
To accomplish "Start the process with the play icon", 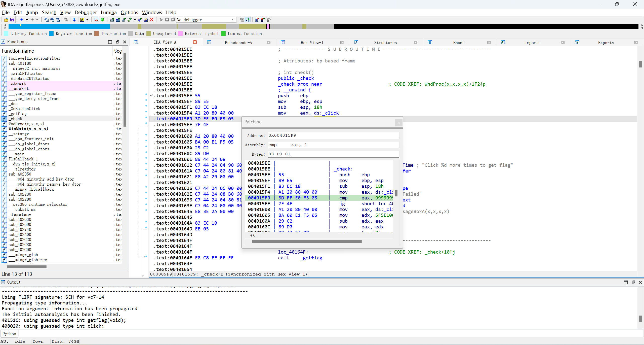I will pyautogui.click(x=161, y=20).
